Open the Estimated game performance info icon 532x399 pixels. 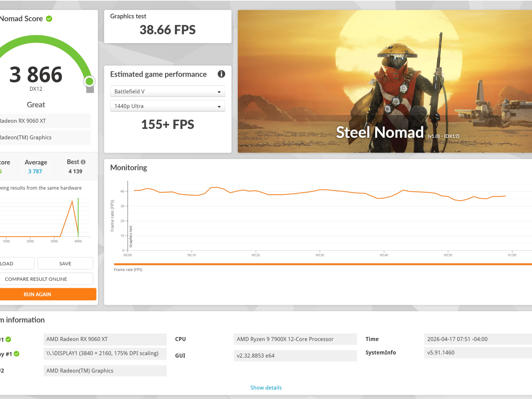[x=221, y=74]
